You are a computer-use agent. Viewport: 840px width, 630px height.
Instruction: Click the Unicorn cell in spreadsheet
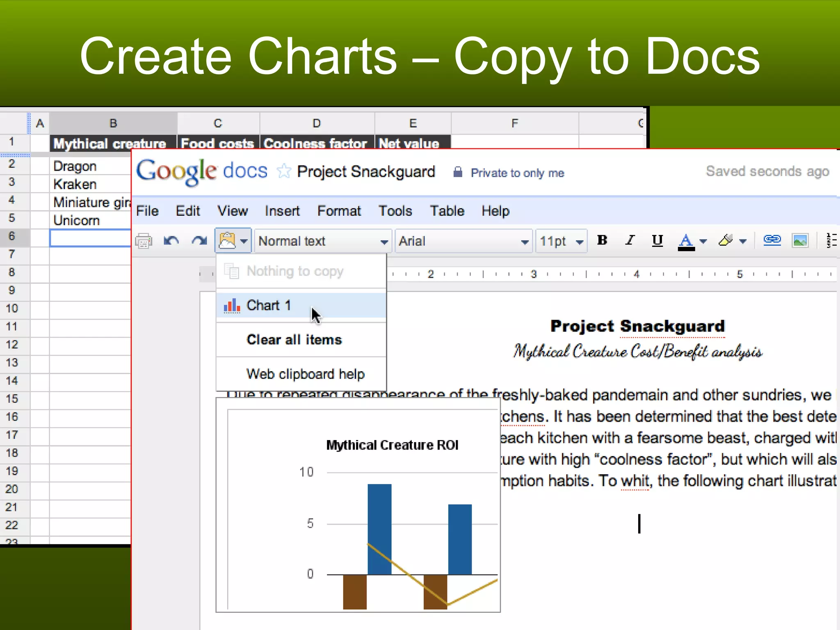(90, 220)
